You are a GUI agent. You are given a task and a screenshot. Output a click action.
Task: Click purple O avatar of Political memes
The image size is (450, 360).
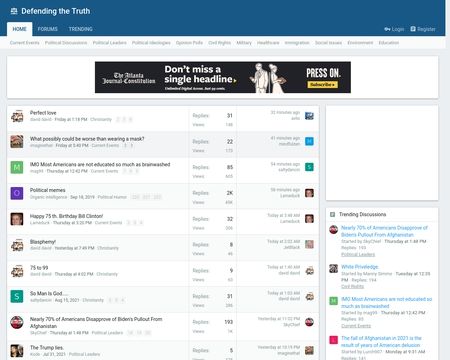tap(17, 193)
